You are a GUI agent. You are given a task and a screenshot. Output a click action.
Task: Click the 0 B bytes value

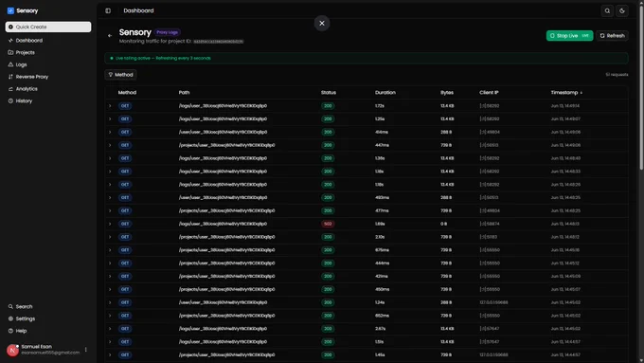tap(443, 224)
